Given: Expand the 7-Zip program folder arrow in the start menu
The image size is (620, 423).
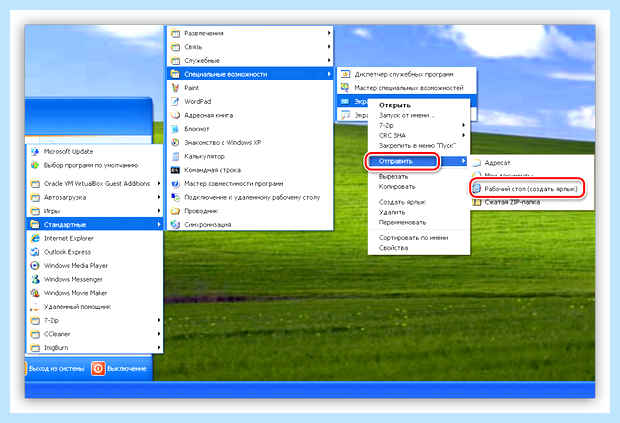Looking at the screenshot, I should pos(159,320).
